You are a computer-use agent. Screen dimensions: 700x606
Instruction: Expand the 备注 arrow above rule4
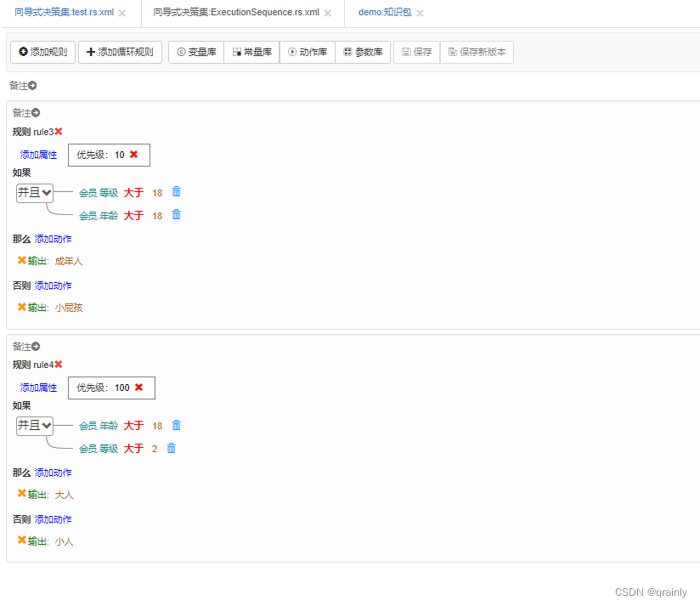36,347
